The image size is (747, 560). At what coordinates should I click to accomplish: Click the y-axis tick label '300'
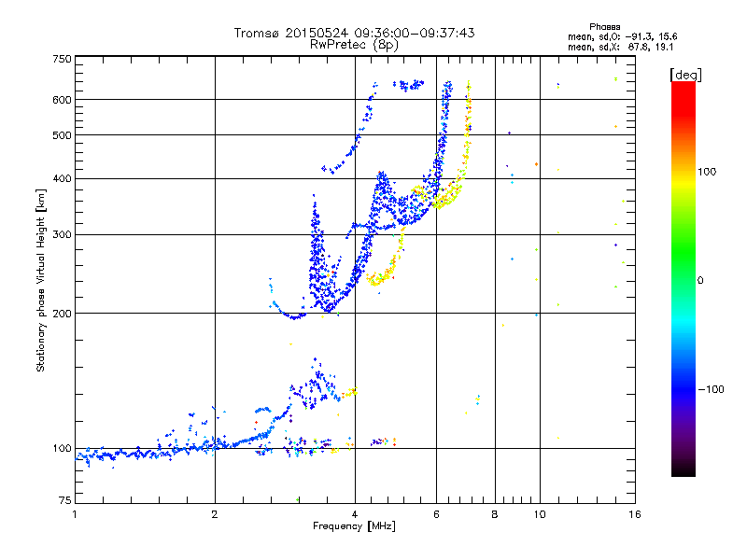(x=62, y=235)
